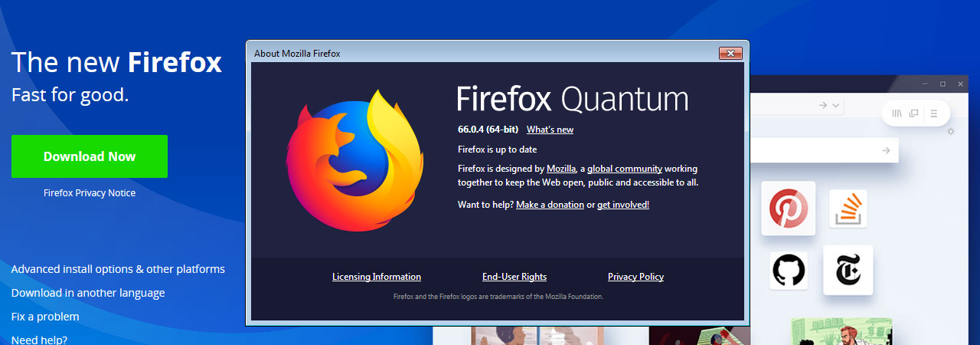Click the new tab search field
Image resolution: width=980 pixels, height=345 pixels.
tap(824, 150)
